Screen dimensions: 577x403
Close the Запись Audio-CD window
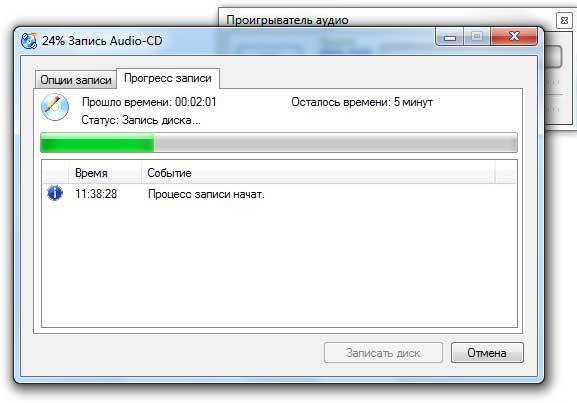[x=514, y=36]
